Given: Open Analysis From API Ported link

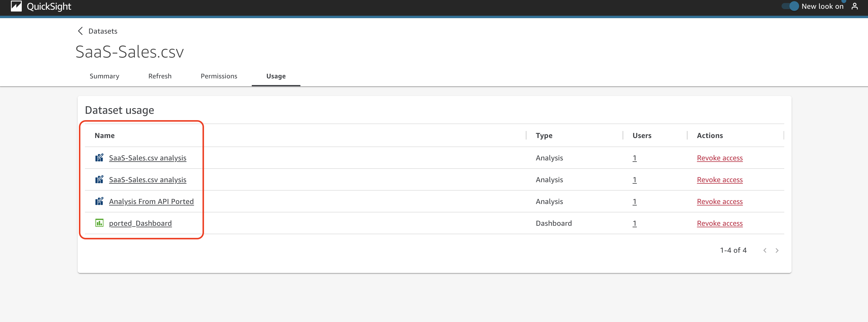Looking at the screenshot, I should click(x=151, y=201).
